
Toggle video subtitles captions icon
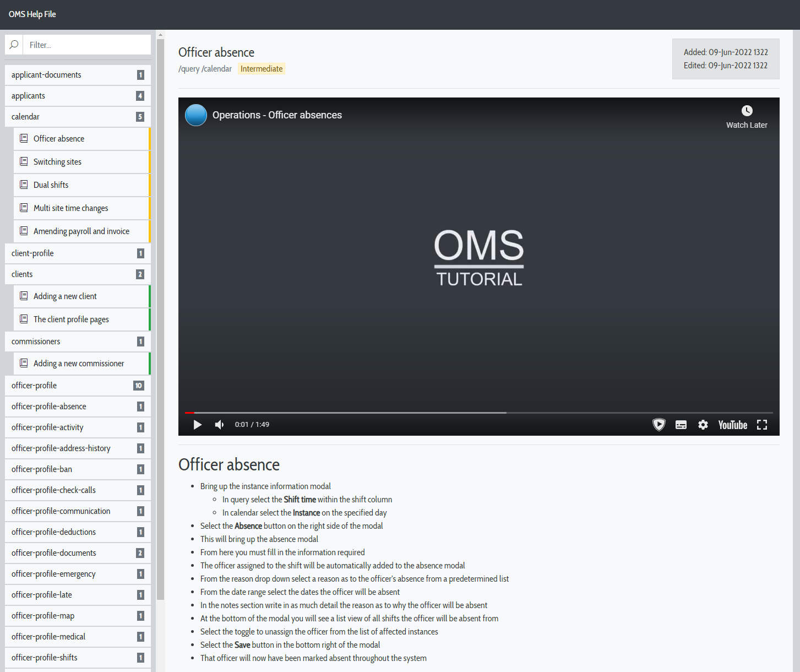click(x=681, y=425)
